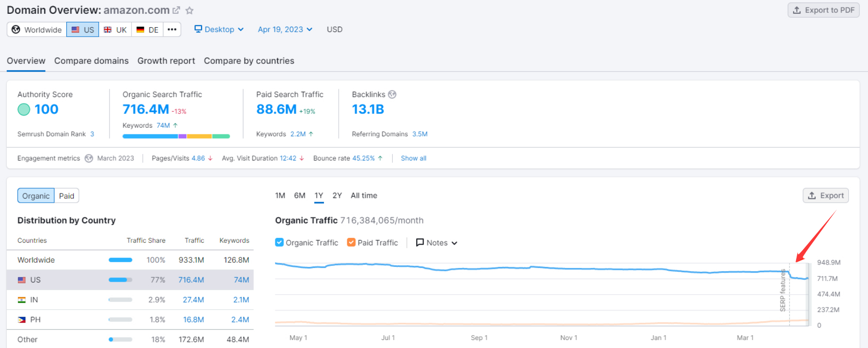
Task: Click IN traffic 27.4M in table
Action: (x=193, y=300)
